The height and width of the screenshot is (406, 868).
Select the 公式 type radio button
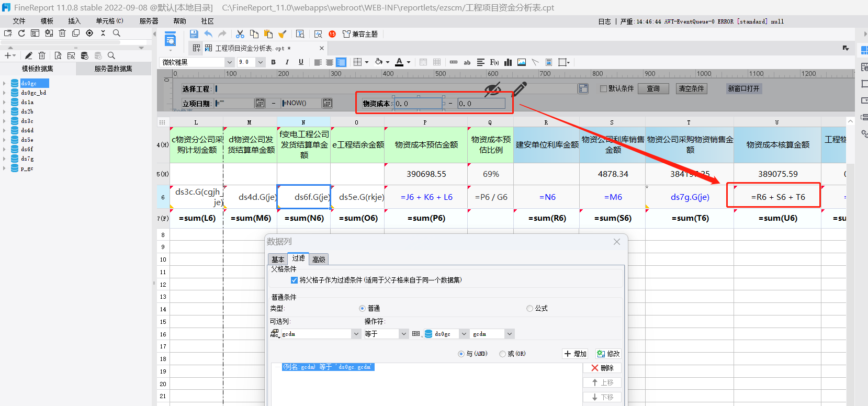[529, 308]
